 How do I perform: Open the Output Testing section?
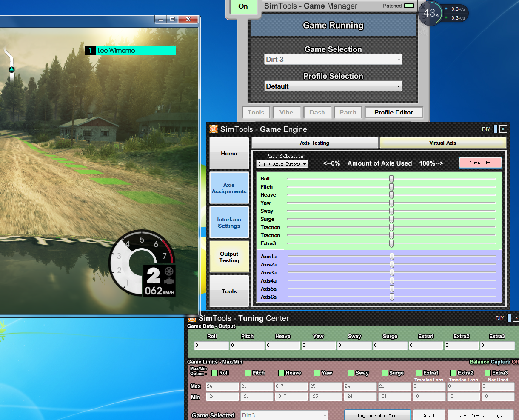[x=229, y=257]
